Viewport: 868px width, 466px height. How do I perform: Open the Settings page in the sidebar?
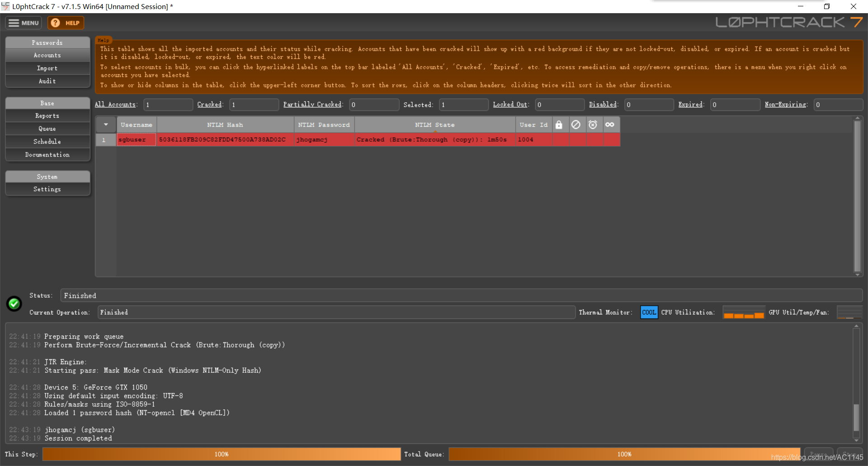pyautogui.click(x=47, y=189)
